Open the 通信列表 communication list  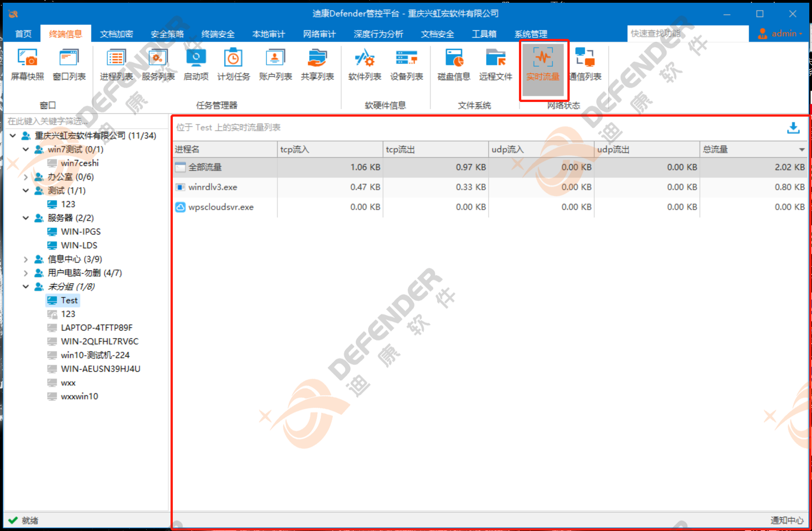(585, 65)
